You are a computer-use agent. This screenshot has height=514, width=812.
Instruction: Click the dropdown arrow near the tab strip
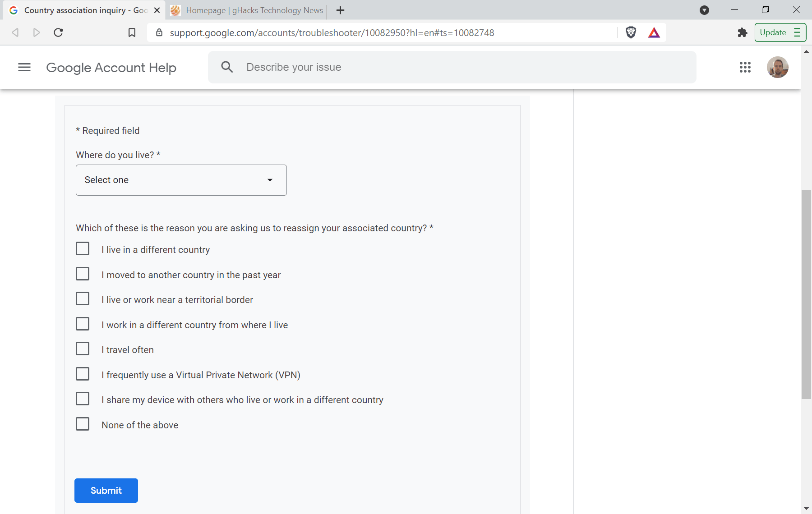[704, 10]
